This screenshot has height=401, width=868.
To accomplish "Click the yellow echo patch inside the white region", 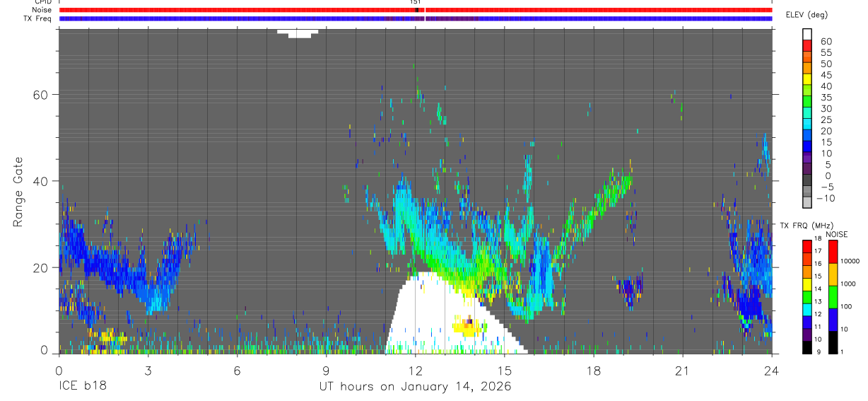I will tap(469, 325).
